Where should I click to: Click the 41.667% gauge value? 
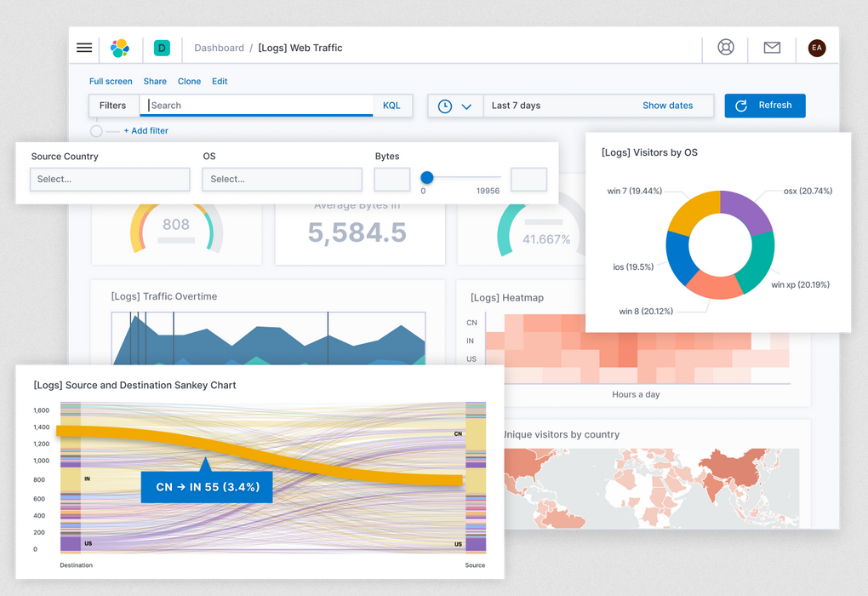(546, 239)
